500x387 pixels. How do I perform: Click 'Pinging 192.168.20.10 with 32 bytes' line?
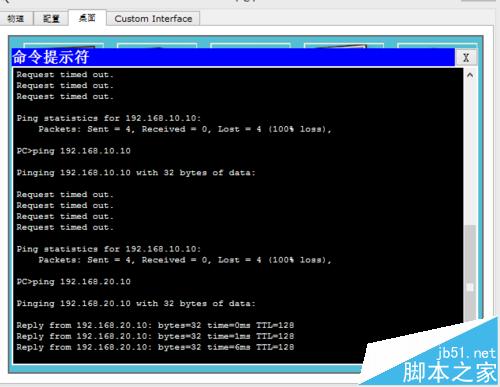click(136, 303)
